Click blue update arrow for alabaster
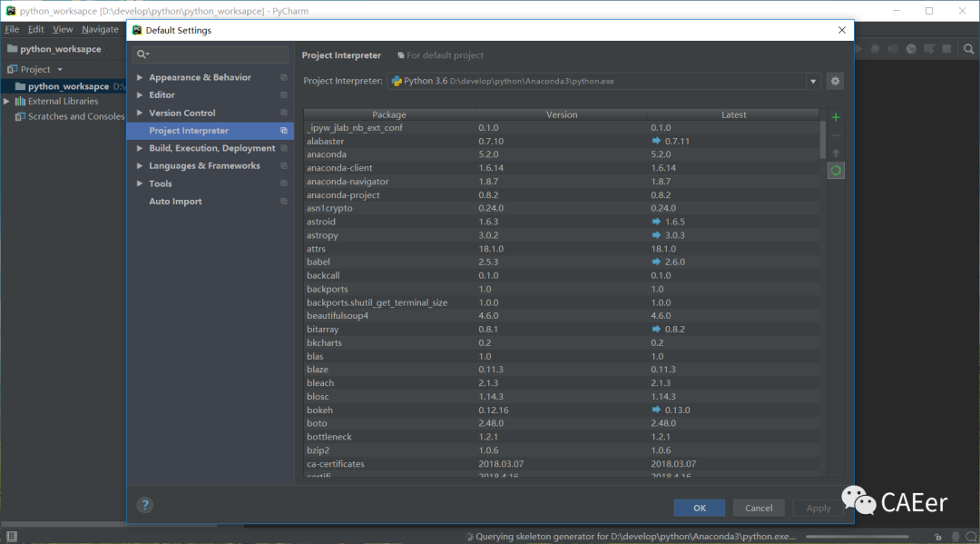The height and width of the screenshot is (544, 980). pos(656,141)
